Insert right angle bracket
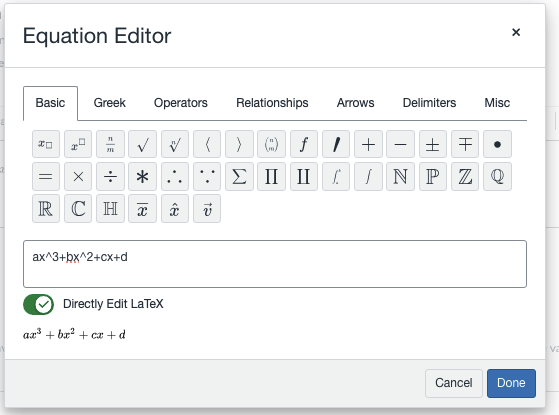Image resolution: width=559 pixels, height=415 pixels. [239, 144]
